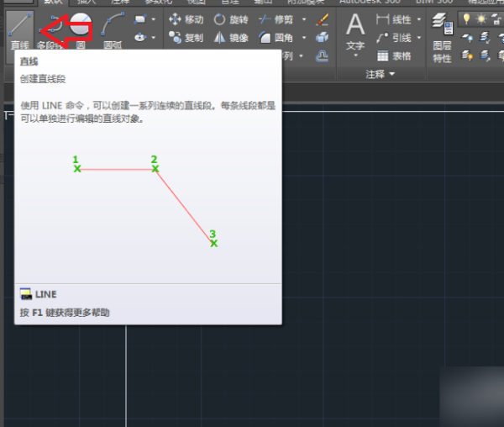
Task: Choose the Rectangle draw tool icon
Action: [140, 19]
